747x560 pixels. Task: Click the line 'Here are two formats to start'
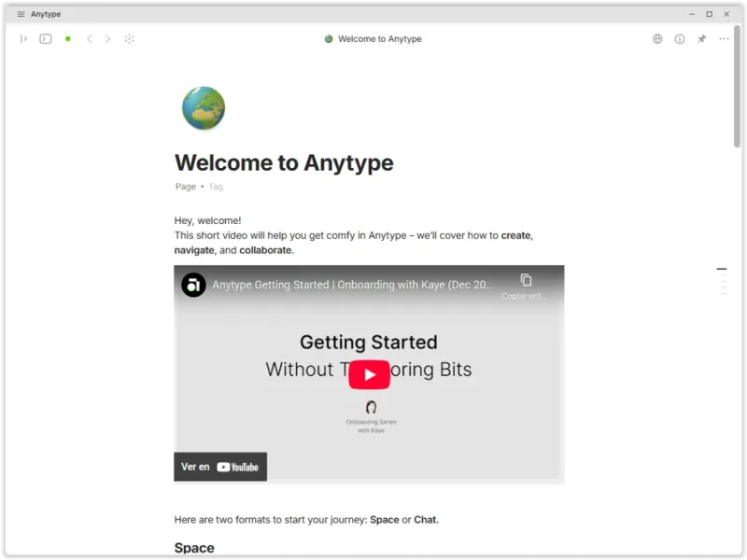306,520
